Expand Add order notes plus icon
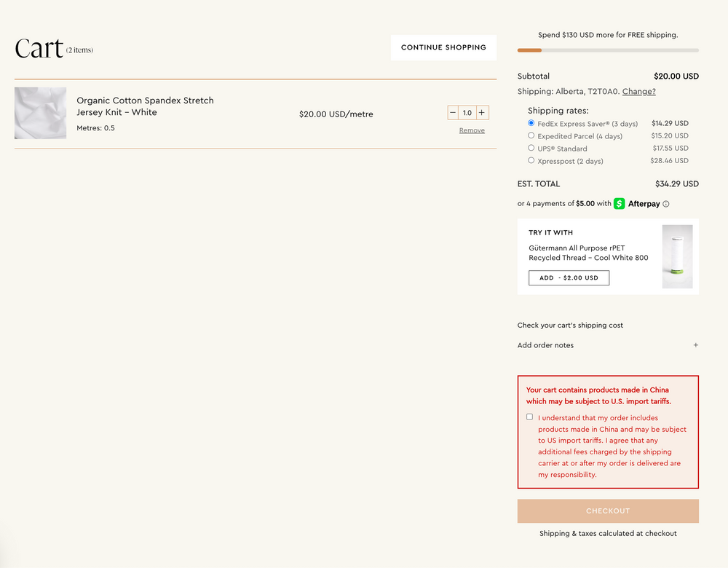 pos(695,345)
